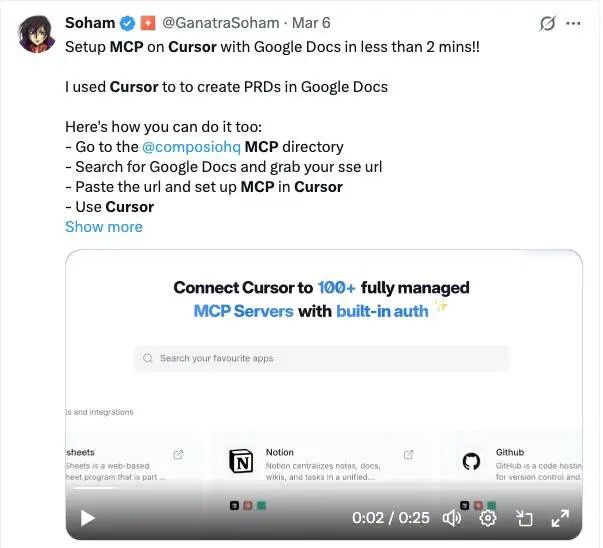Toggle picture-in-picture mode for video
603x548 pixels.
pos(524,518)
